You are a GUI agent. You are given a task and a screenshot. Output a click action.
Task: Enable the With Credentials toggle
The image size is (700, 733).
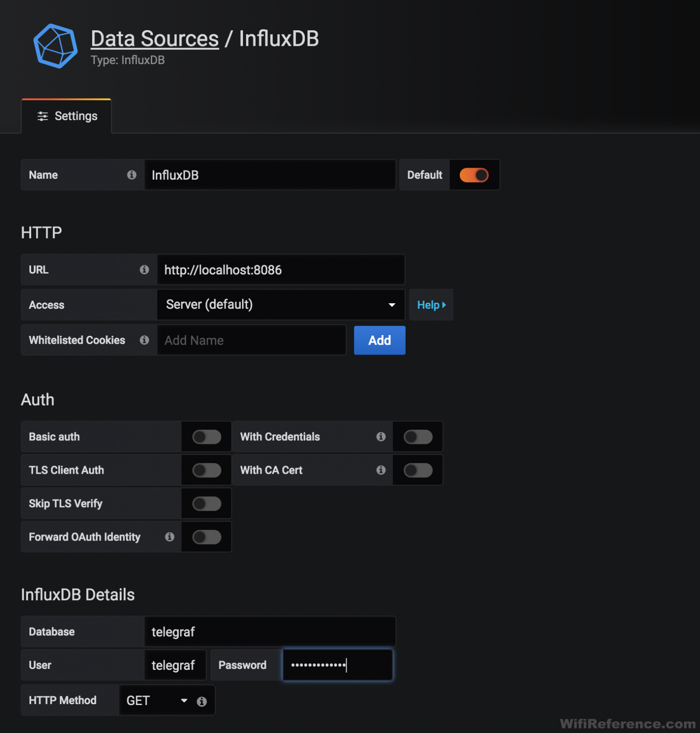tap(418, 437)
